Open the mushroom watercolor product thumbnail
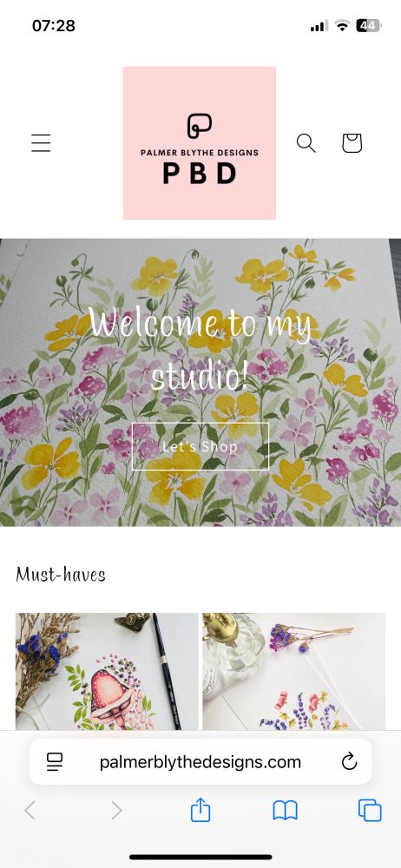The image size is (401, 868). pyautogui.click(x=107, y=671)
